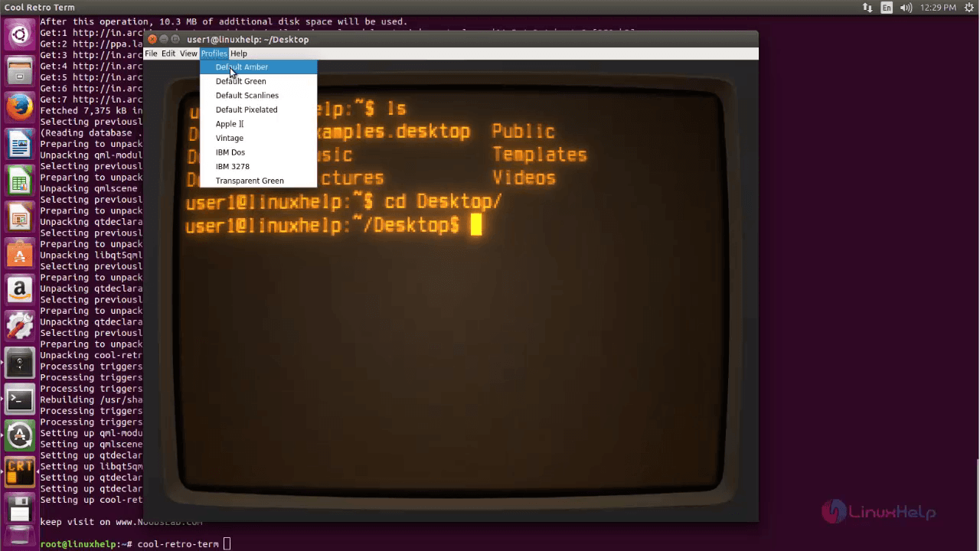Collapse the open Profiles menu
Image resolution: width=980 pixels, height=551 pixels.
coord(214,54)
